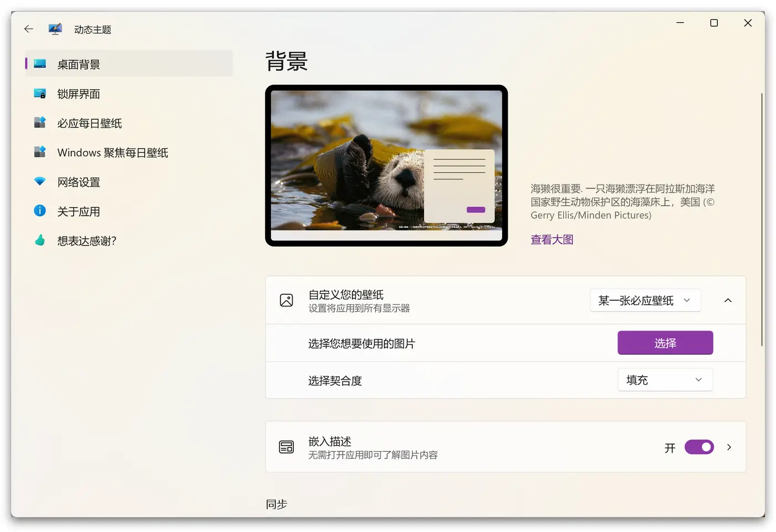This screenshot has height=532, width=776.
Task: Maximize the 动态主题 window
Action: point(714,23)
